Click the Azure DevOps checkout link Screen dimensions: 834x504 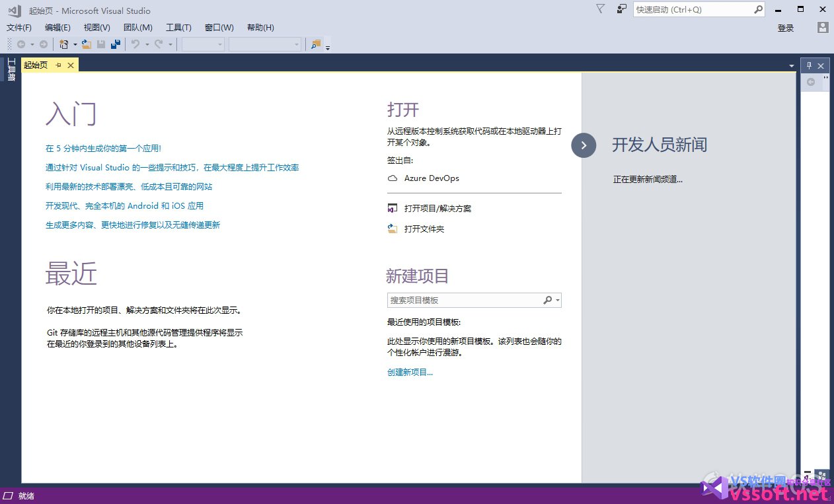[x=432, y=178]
